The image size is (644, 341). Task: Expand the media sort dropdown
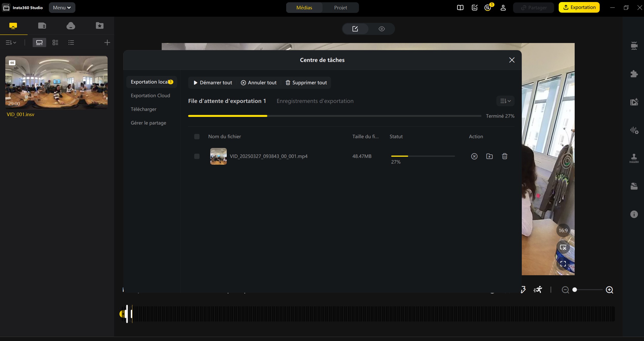tap(11, 42)
